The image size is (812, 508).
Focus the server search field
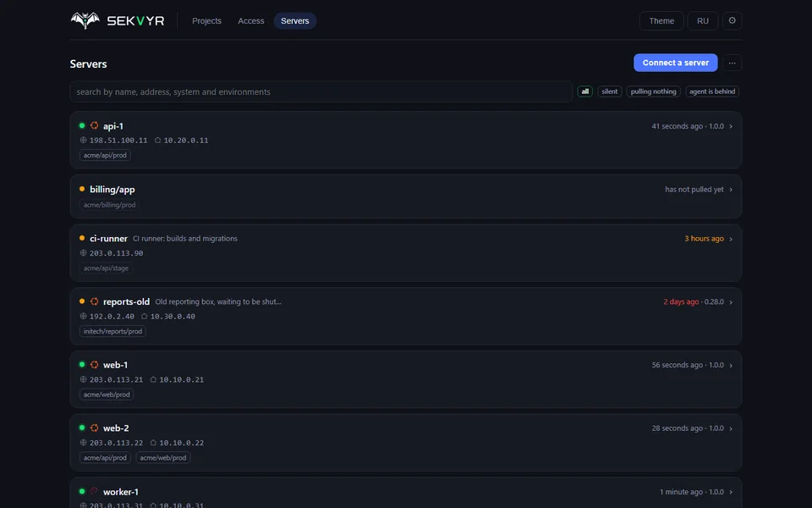coord(321,91)
